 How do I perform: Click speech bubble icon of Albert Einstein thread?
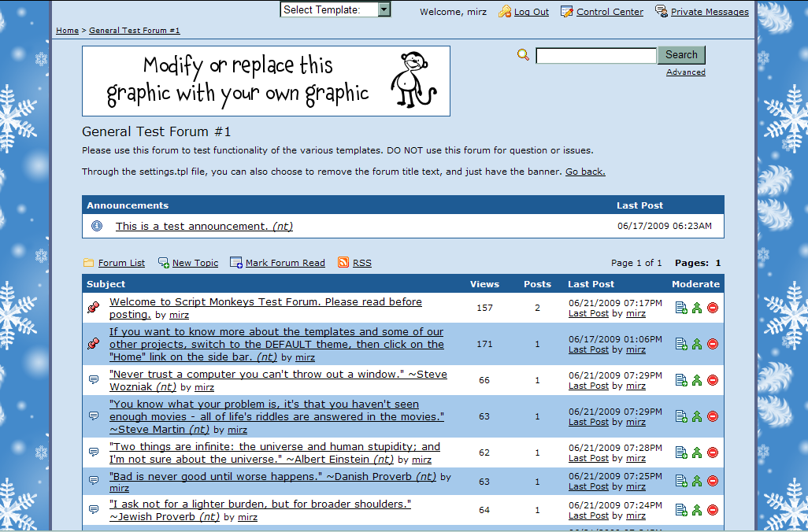pyautogui.click(x=93, y=453)
